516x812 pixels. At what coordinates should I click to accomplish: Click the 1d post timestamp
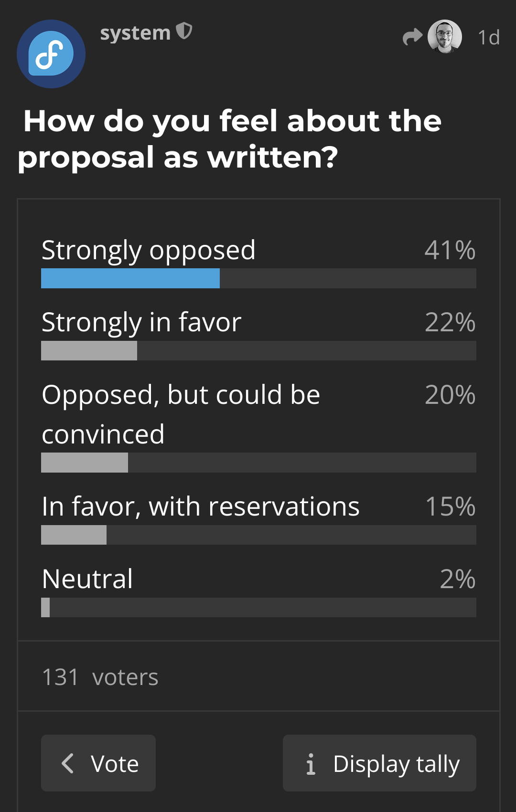coord(488,38)
